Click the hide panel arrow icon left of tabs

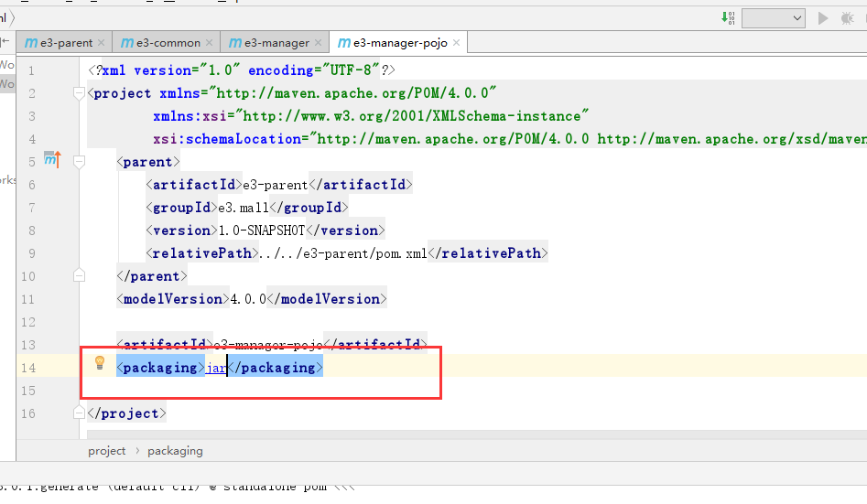click(x=5, y=41)
